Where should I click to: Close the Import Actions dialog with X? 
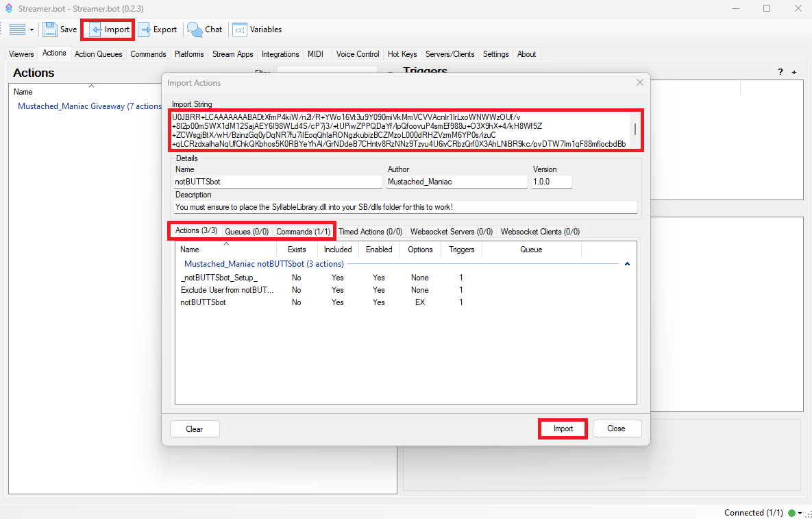(639, 82)
